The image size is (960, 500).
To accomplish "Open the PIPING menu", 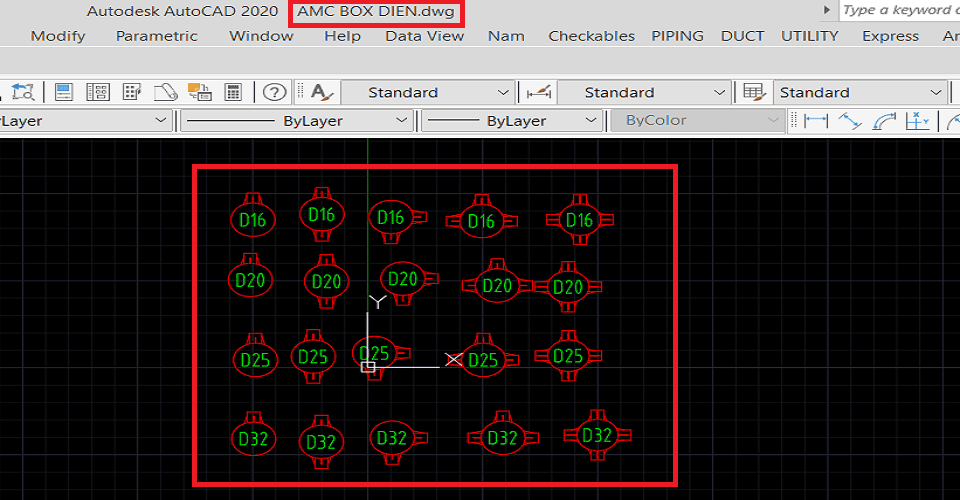I will pos(677,36).
